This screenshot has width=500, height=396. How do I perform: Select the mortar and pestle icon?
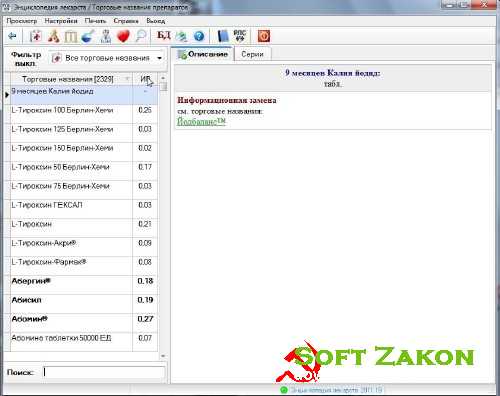coord(88,36)
